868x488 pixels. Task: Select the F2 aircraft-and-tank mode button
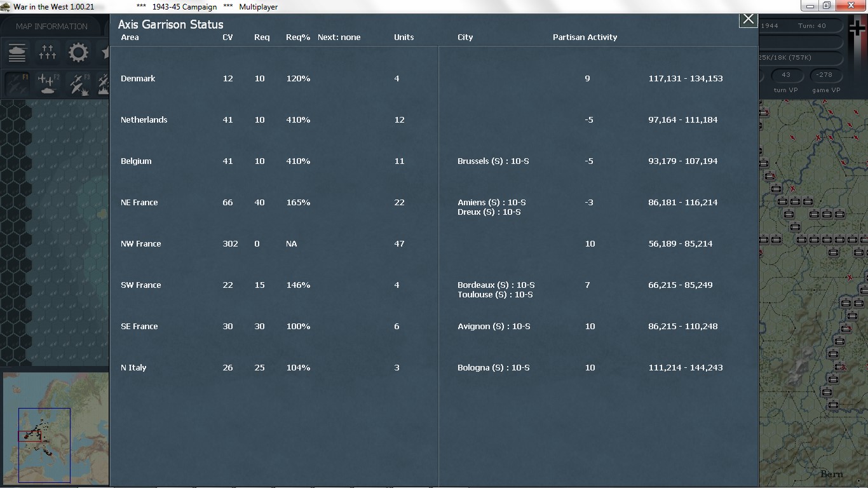point(48,84)
